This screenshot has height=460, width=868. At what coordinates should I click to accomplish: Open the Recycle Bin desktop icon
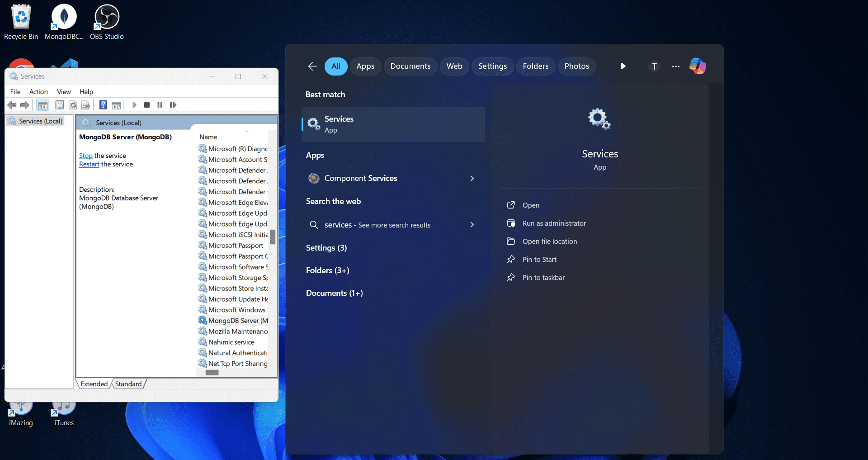21,22
